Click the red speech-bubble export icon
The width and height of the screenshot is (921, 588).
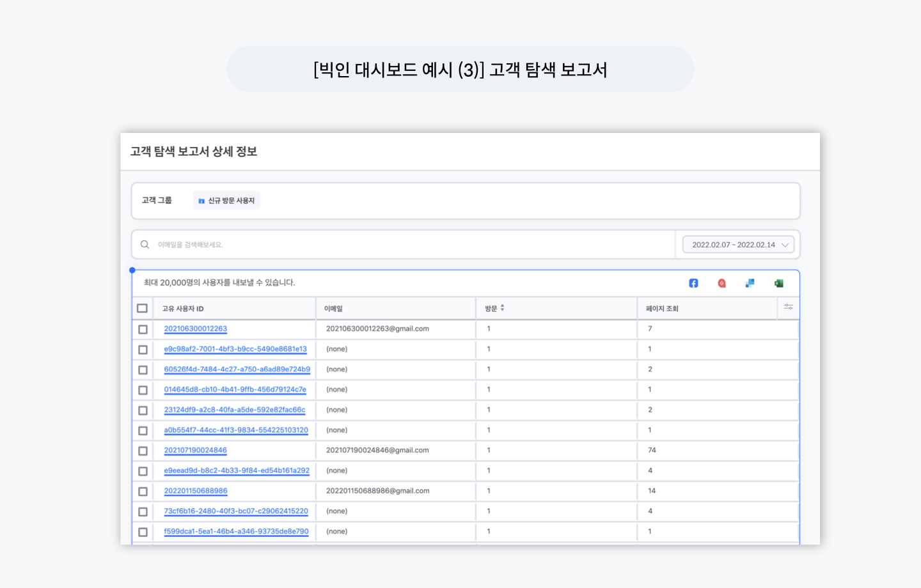tap(721, 283)
